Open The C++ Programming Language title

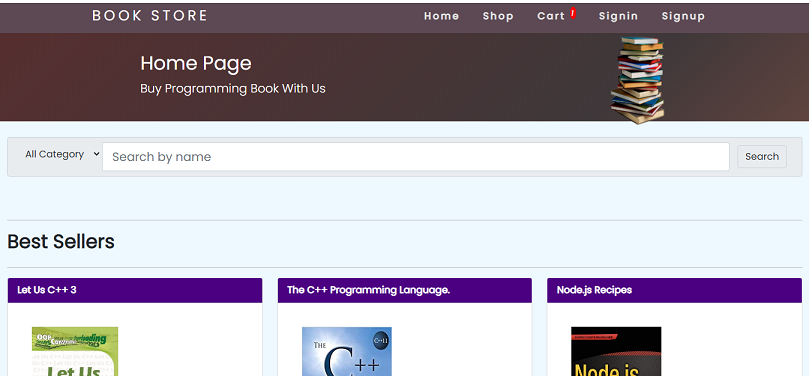(368, 290)
